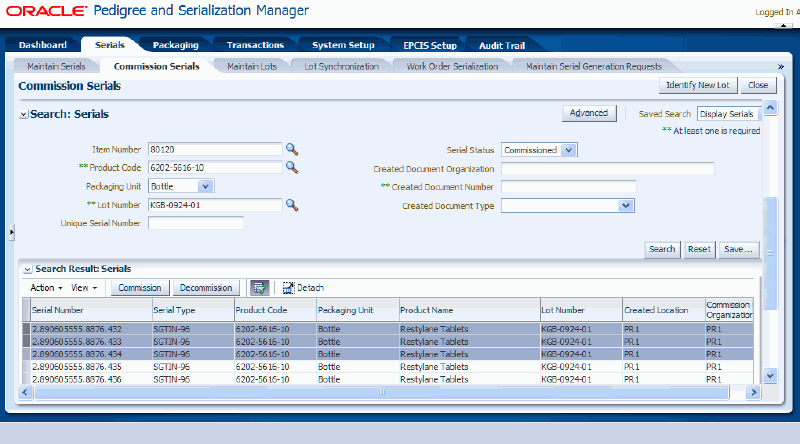Collapse the Search: Serials section
Screen dimensions: 800x444
click(x=23, y=114)
